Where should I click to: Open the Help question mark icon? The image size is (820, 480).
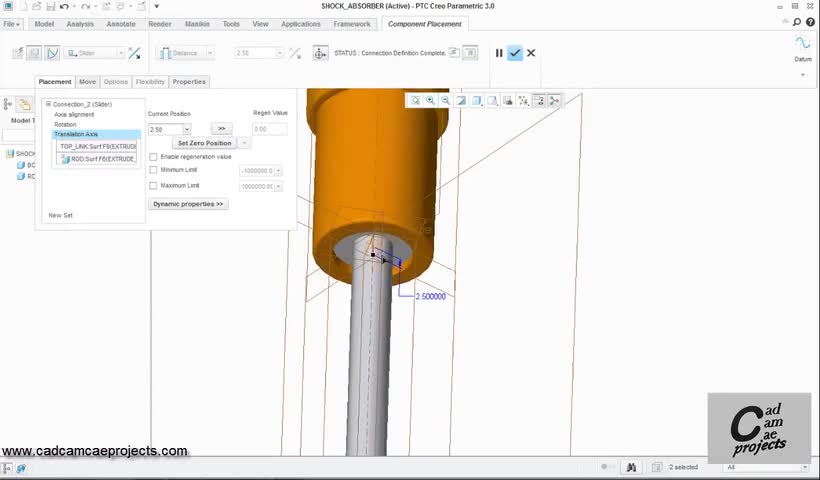(x=810, y=22)
